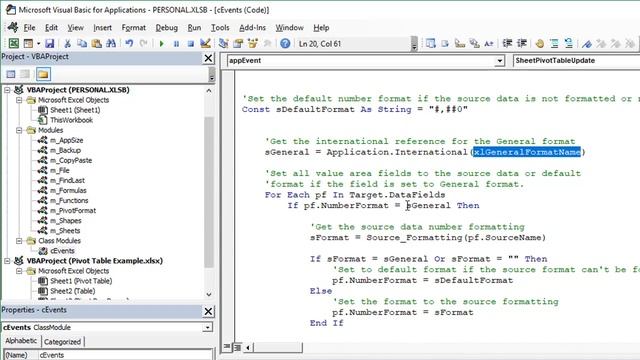
Task: Open the File menu
Action: [29, 28]
